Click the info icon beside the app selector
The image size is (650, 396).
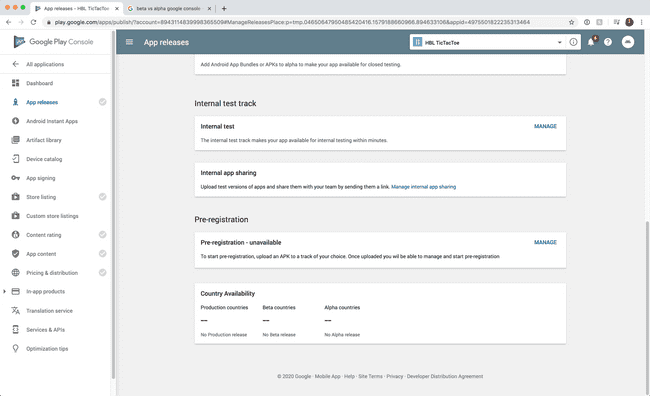(573, 42)
